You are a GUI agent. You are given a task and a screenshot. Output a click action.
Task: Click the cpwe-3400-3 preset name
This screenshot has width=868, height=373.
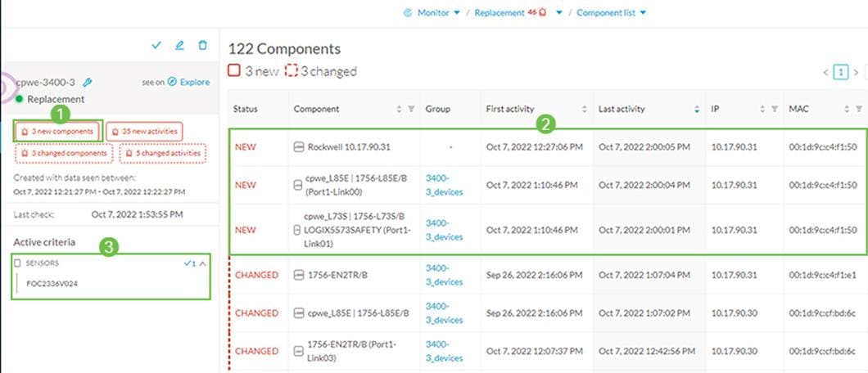(47, 83)
